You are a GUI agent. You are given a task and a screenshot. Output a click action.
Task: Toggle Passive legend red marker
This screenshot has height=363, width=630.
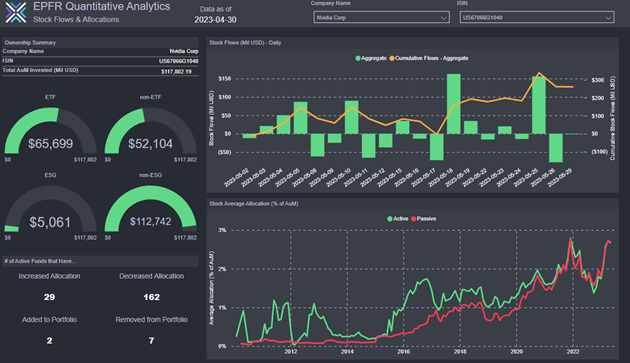(x=413, y=219)
